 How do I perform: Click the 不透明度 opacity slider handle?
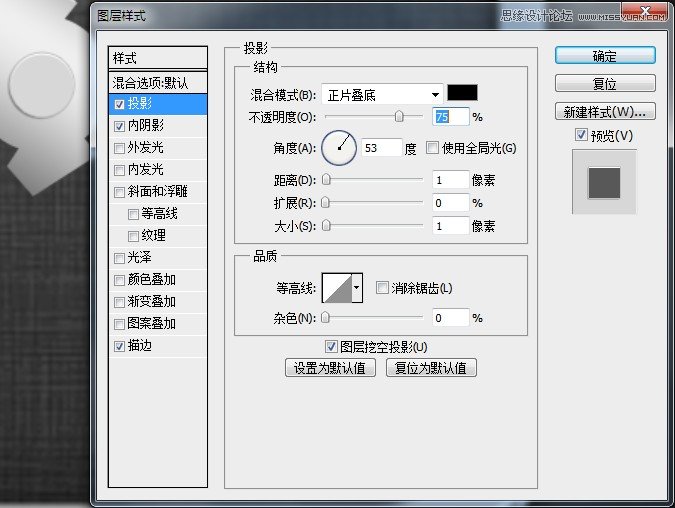[400, 117]
